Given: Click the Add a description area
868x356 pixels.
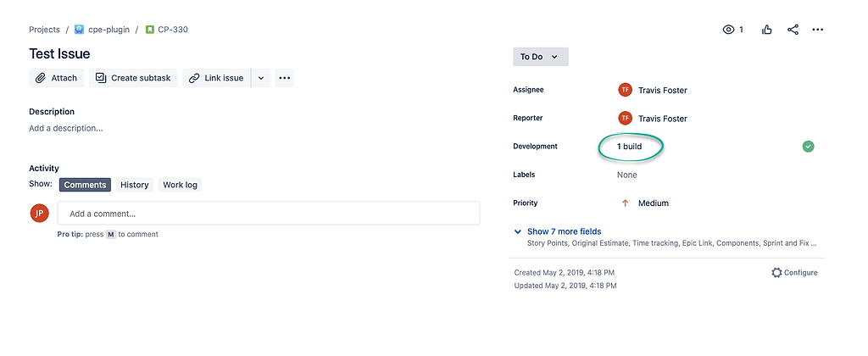Looking at the screenshot, I should (66, 129).
